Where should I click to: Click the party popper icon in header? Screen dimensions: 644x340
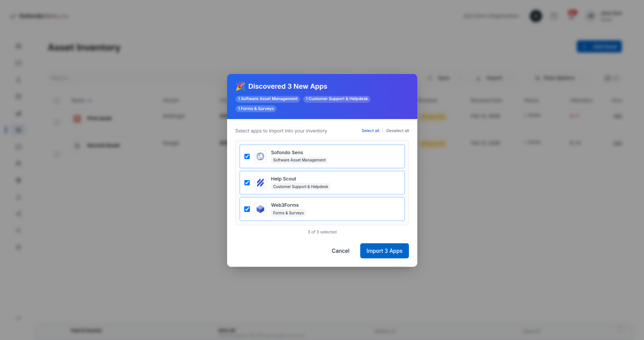(x=240, y=86)
